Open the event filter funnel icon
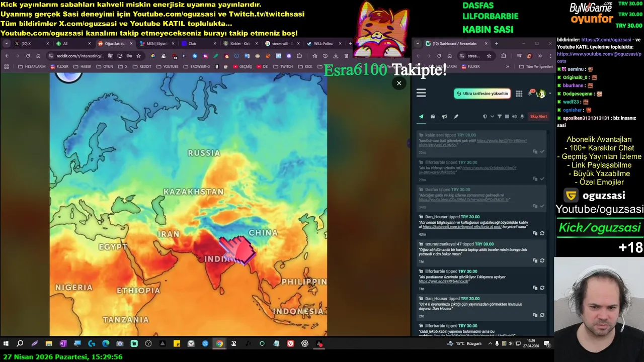The width and height of the screenshot is (644, 362). [x=500, y=117]
